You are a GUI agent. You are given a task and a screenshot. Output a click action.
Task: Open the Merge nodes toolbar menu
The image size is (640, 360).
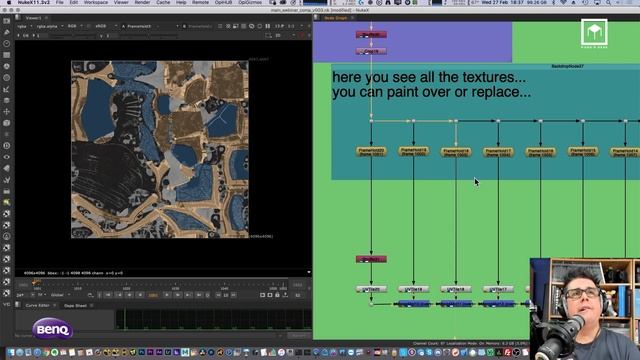pos(7,100)
